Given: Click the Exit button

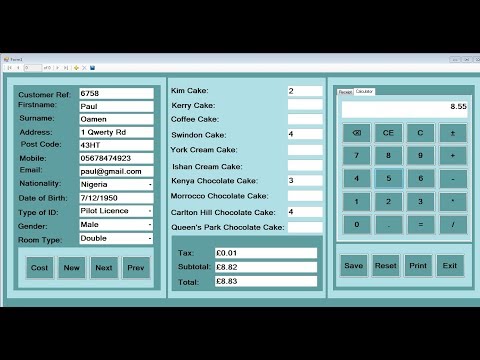Looking at the screenshot, I should tap(450, 266).
